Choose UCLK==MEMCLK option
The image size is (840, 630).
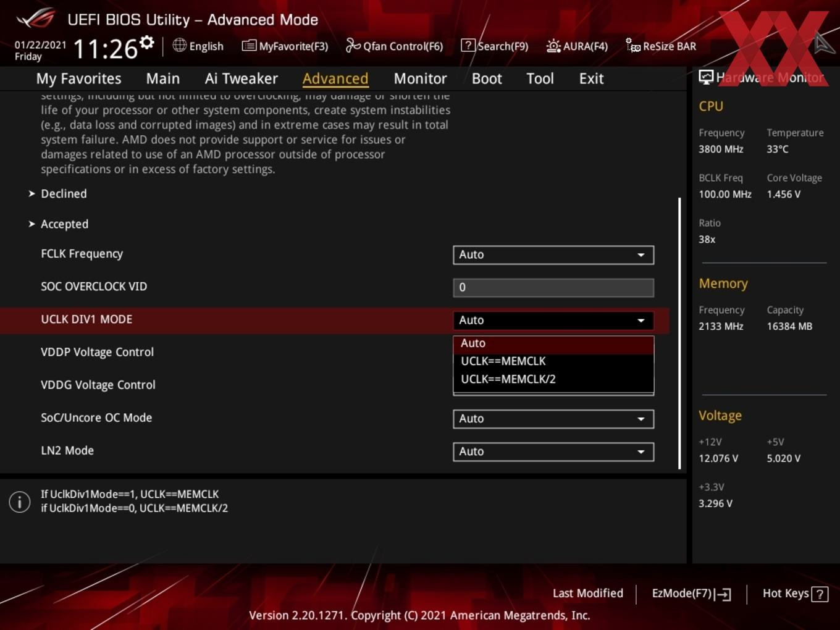tap(553, 361)
